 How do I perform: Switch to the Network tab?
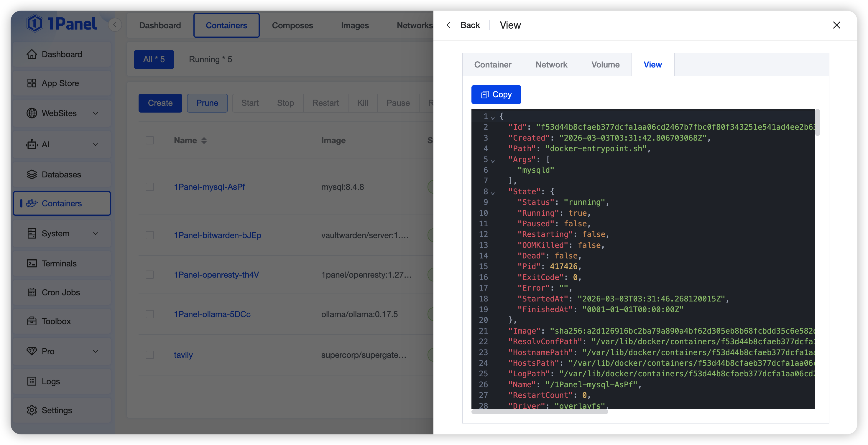(551, 65)
